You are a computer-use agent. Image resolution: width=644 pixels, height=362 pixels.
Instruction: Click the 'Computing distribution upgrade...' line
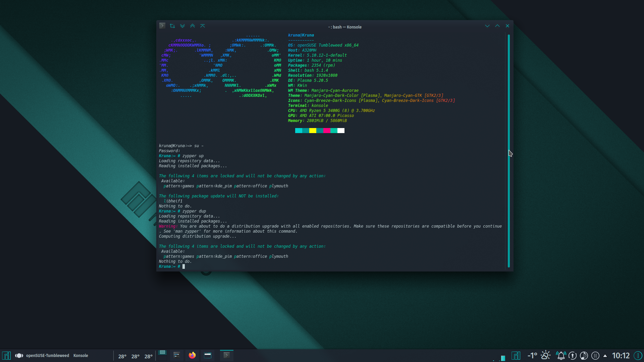[x=198, y=236]
